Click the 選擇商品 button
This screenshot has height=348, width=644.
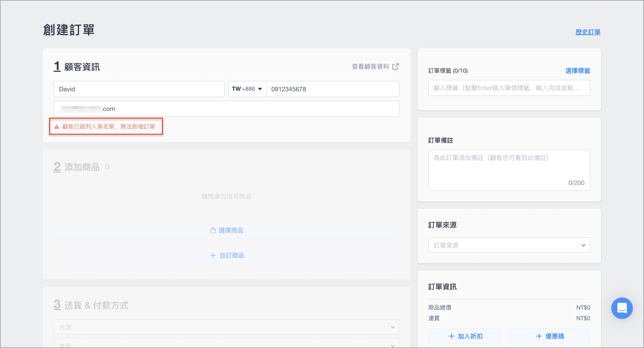pyautogui.click(x=227, y=230)
